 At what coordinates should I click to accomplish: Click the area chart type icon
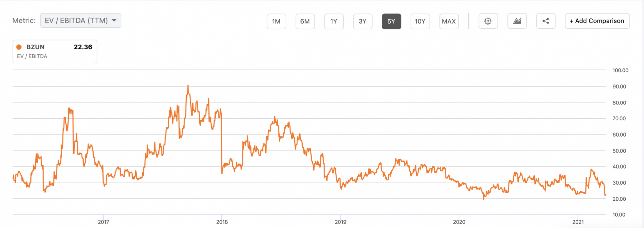(517, 21)
